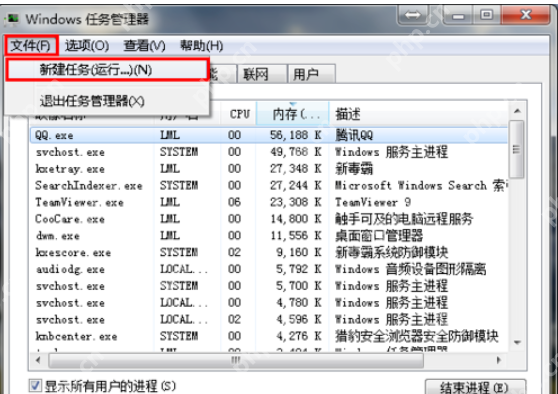The image size is (558, 394).
Task: Click the double-arrow title bar button
Action: [413, 15]
